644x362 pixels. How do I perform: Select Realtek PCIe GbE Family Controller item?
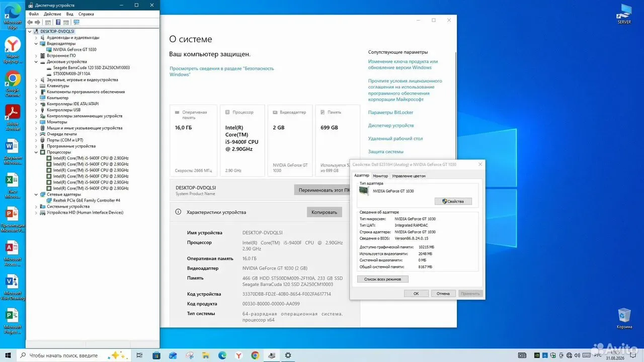(x=87, y=201)
